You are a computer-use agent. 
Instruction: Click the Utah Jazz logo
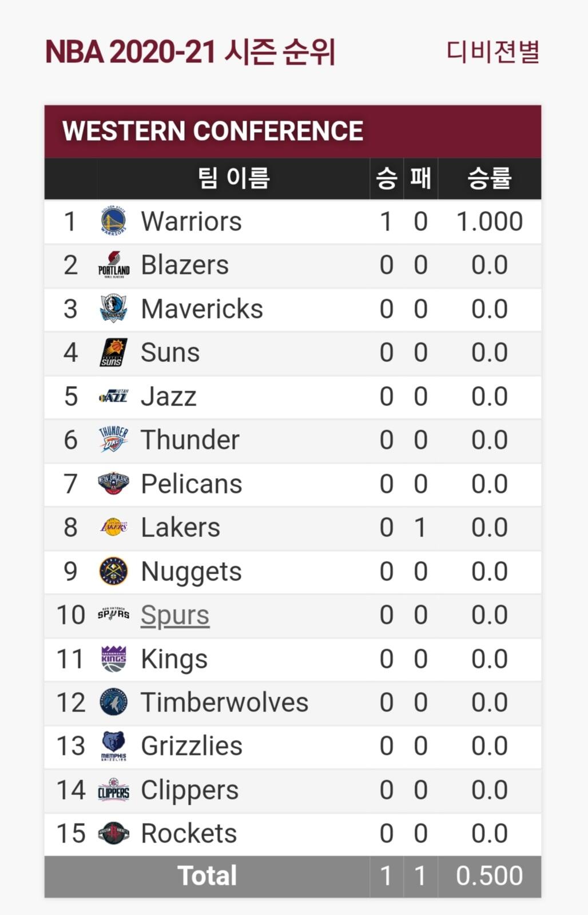pos(113,396)
